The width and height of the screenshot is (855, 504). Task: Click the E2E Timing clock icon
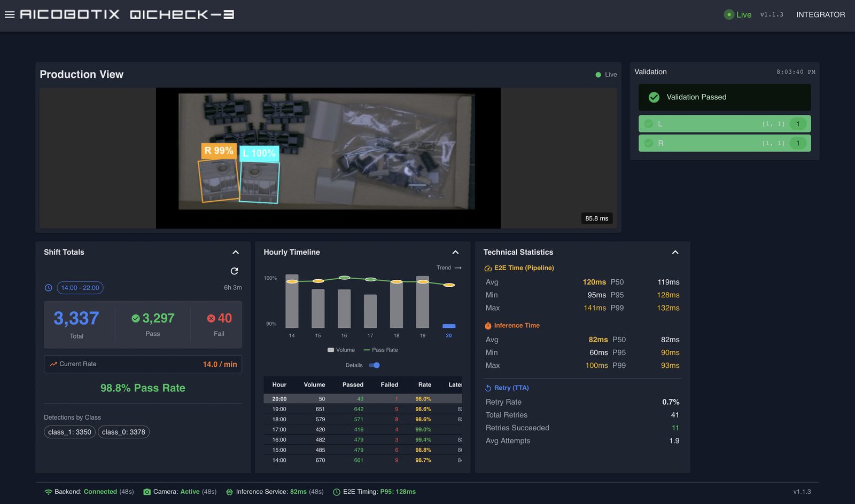(x=337, y=492)
